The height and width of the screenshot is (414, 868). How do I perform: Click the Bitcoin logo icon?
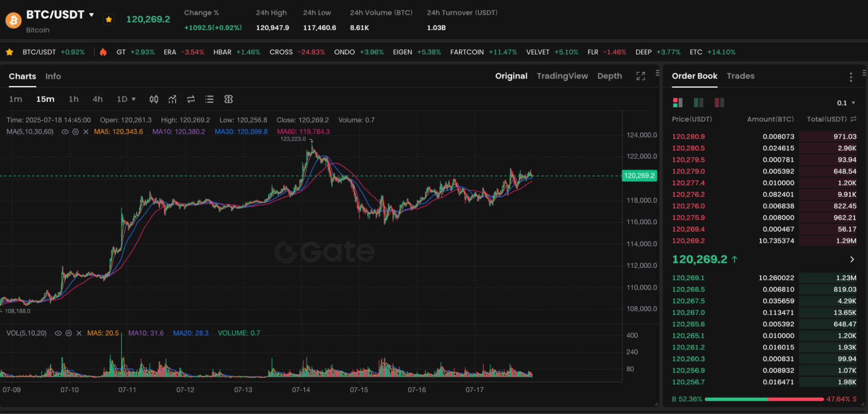click(13, 20)
